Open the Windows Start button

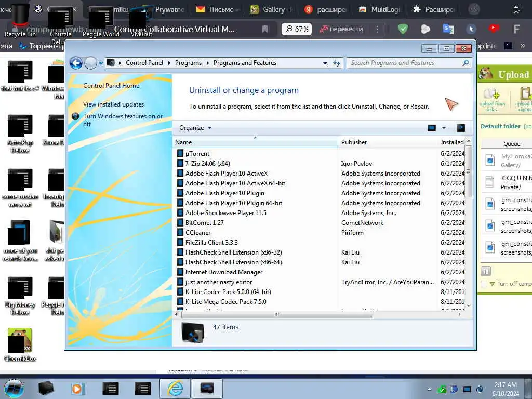[x=14, y=389]
